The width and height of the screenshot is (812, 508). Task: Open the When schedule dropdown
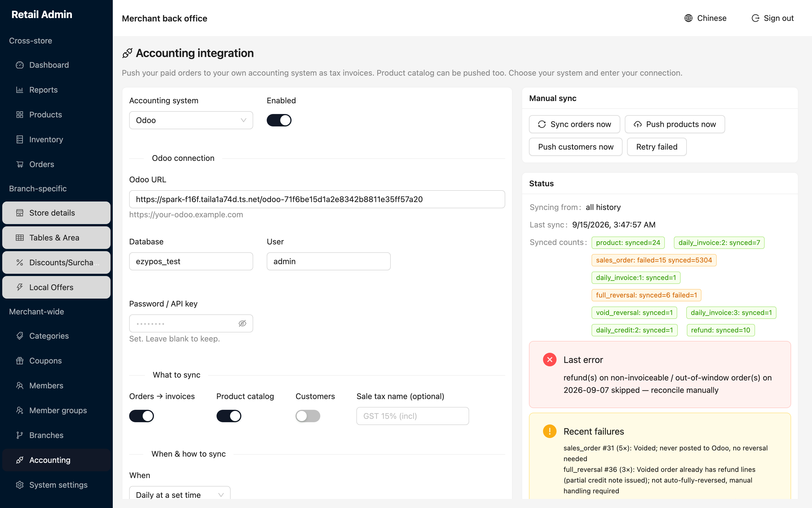point(180,492)
